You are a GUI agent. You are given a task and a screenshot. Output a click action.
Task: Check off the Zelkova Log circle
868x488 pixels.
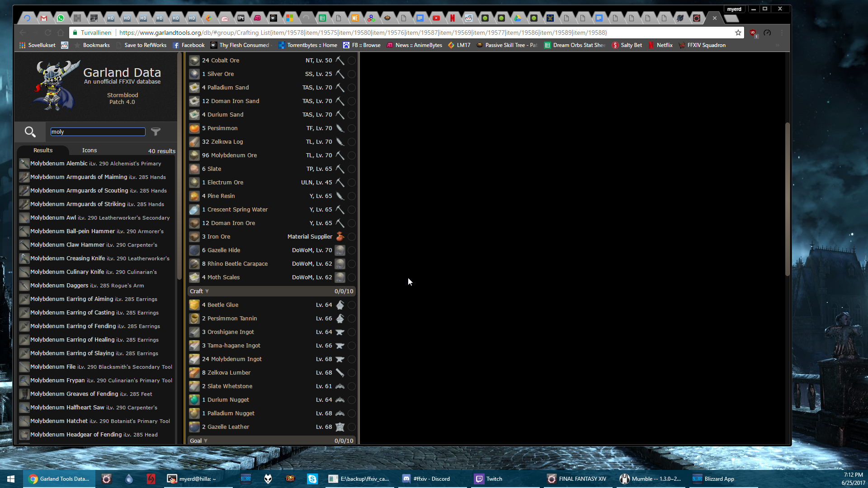[x=351, y=142]
